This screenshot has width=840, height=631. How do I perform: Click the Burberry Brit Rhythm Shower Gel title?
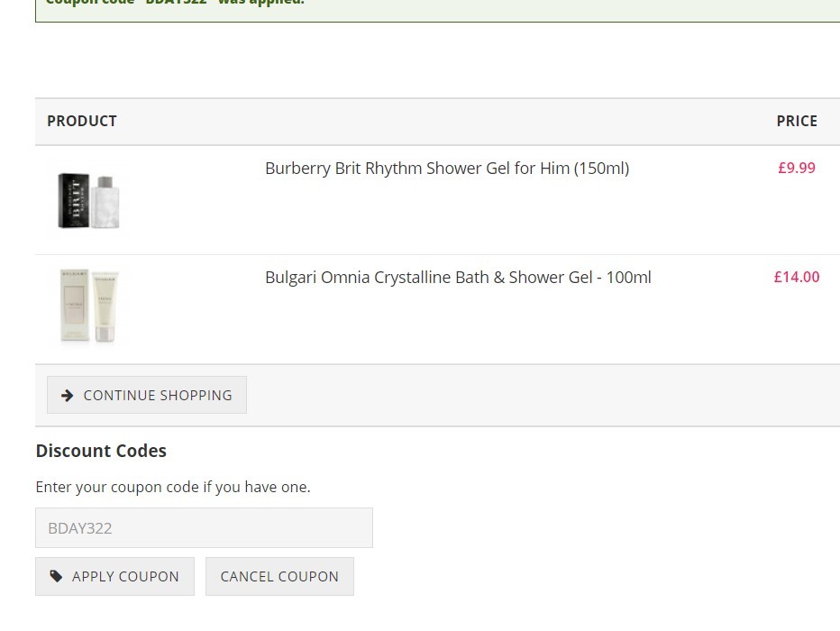click(x=447, y=169)
